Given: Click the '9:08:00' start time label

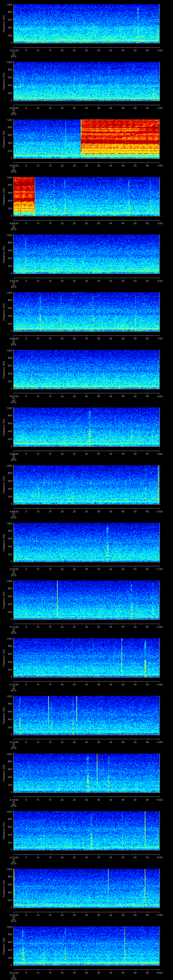Looking at the screenshot, I should [14, 454].
